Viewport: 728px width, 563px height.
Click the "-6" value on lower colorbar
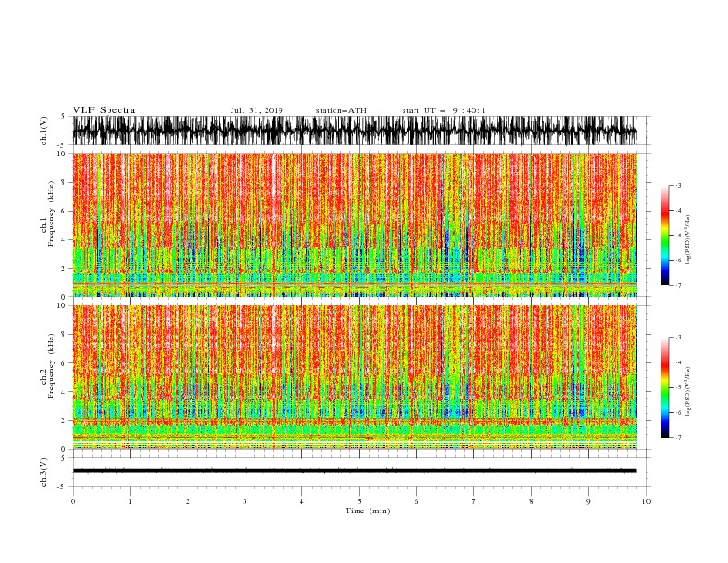(677, 412)
